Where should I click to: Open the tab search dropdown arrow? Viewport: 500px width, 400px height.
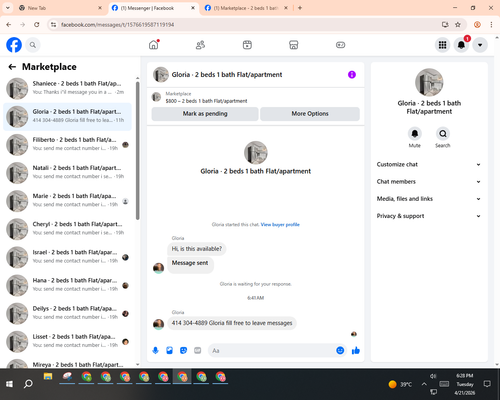click(8, 8)
